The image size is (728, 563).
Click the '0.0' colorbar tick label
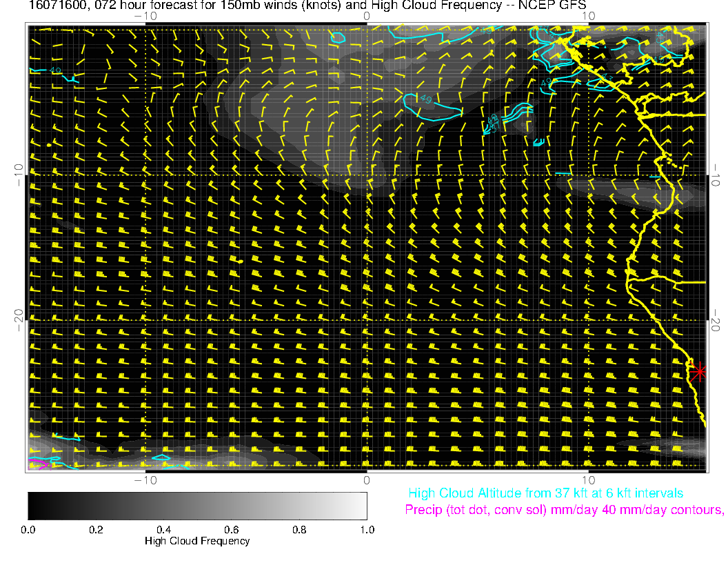(x=28, y=530)
